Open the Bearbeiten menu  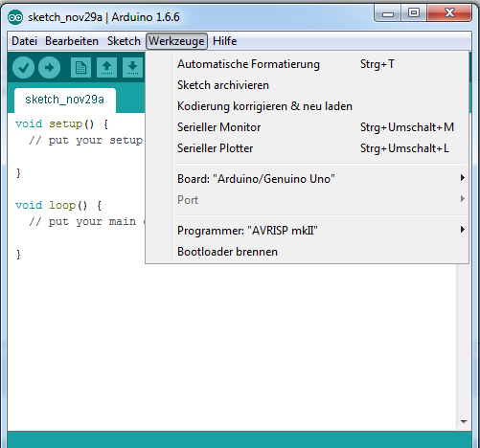pyautogui.click(x=72, y=41)
